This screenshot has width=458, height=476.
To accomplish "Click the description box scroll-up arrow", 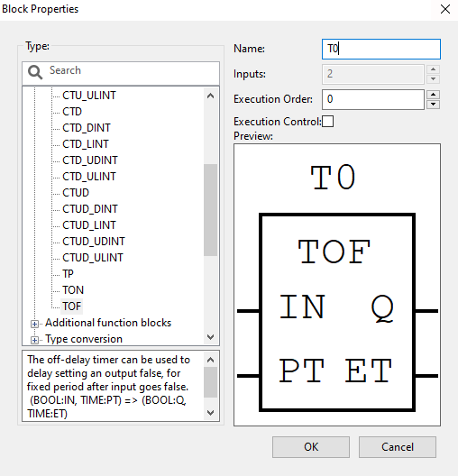I will pos(210,360).
